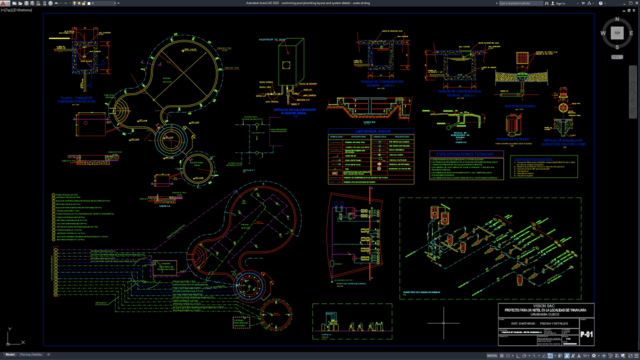Click the [-] viewport controls label
Screen dimensions: 640x360
[2, 10]
